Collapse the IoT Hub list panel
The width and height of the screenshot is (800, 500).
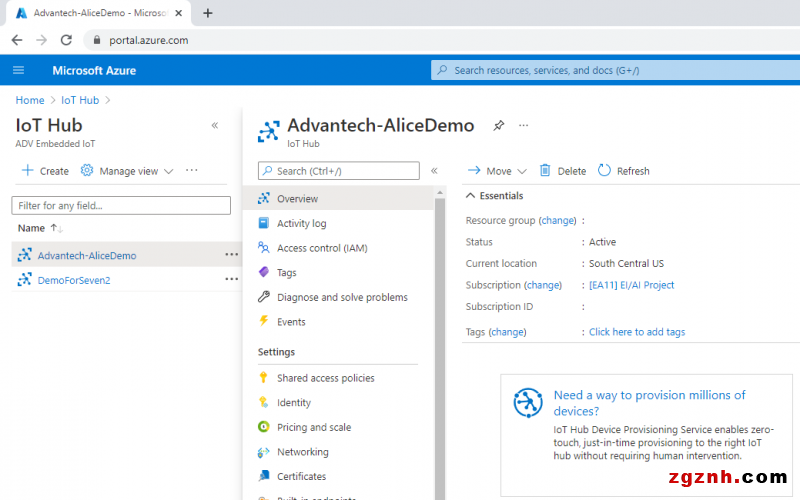215,126
